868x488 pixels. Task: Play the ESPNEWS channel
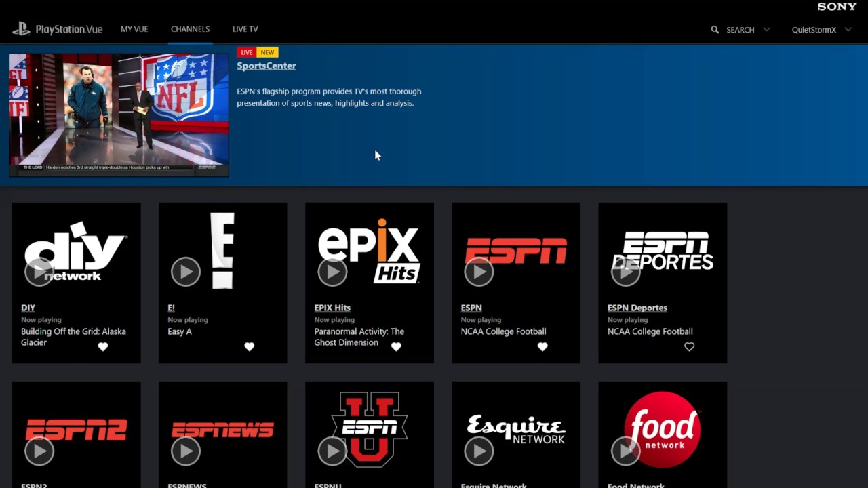pyautogui.click(x=186, y=451)
